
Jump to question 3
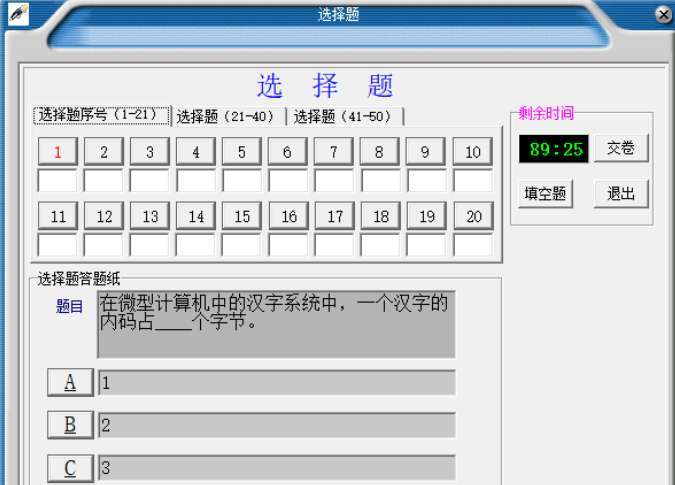tap(150, 151)
